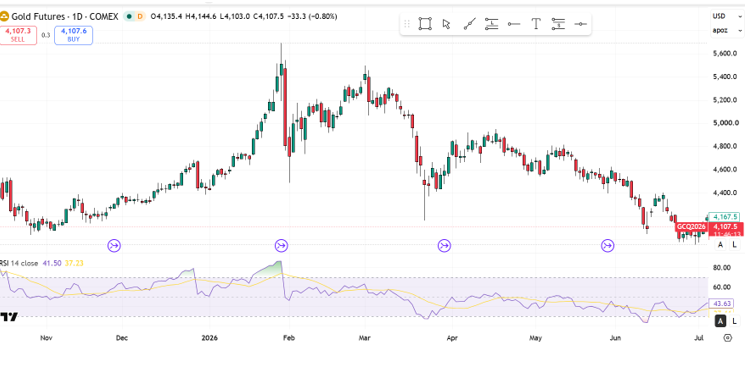Select the short position tool

pyautogui.click(x=558, y=24)
